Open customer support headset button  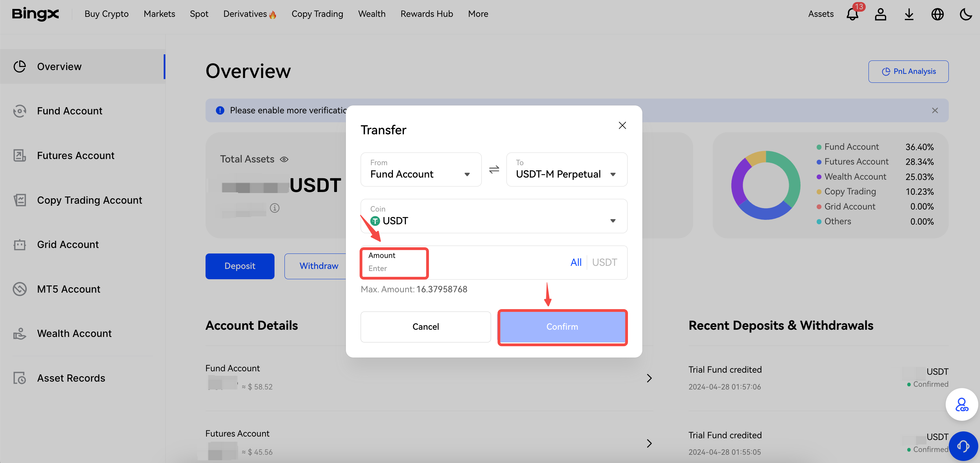pyautogui.click(x=963, y=446)
